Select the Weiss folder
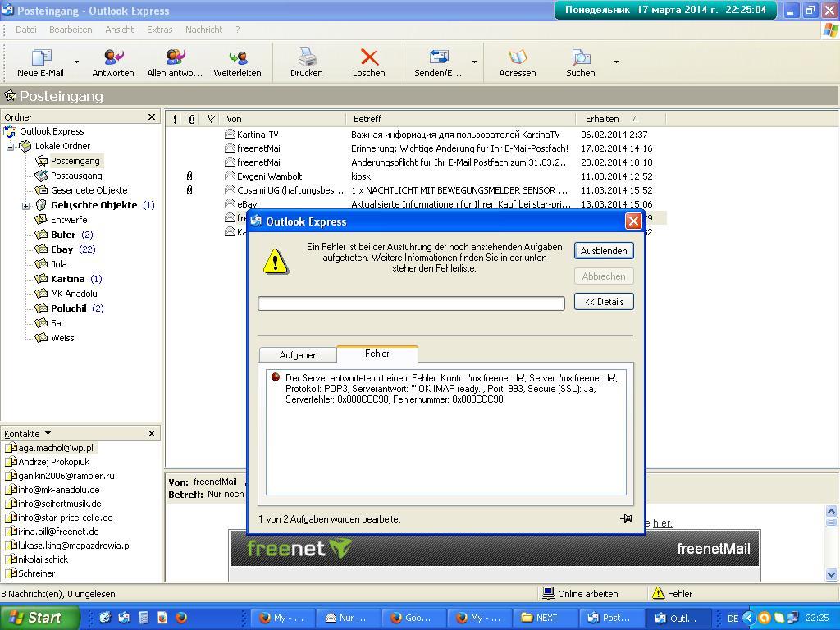Screen dimensions: 840x630 coord(54,338)
